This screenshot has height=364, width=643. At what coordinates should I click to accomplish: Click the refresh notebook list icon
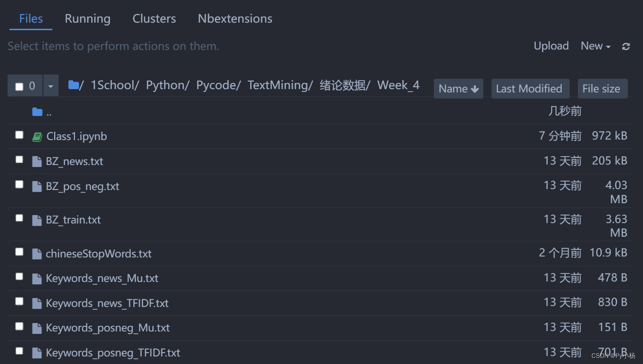coord(626,46)
